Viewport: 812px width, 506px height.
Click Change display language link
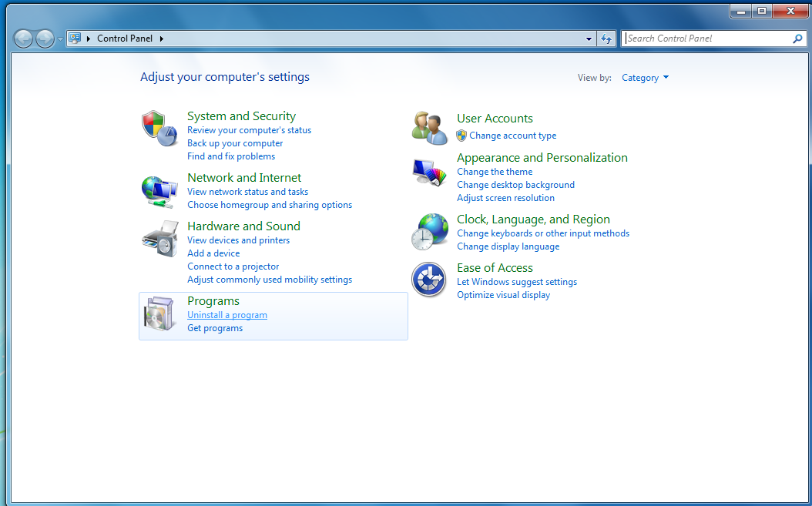click(x=508, y=247)
